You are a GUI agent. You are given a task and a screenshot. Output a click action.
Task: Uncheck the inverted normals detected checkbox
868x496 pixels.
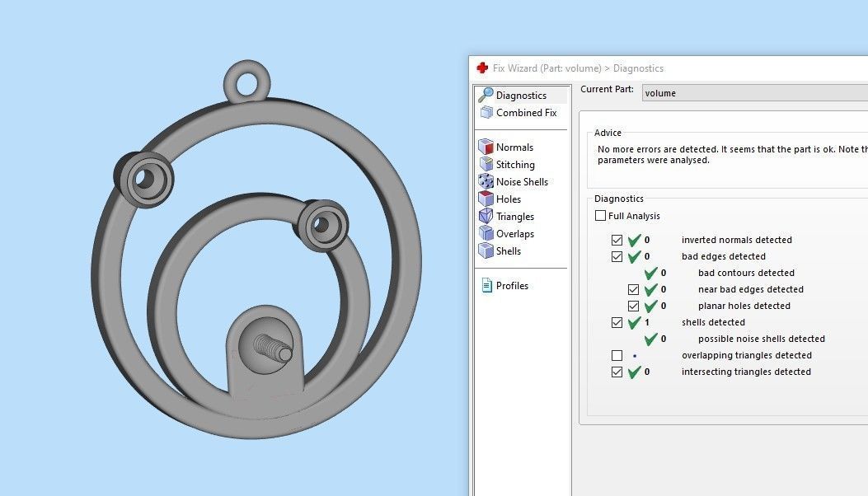pos(617,240)
